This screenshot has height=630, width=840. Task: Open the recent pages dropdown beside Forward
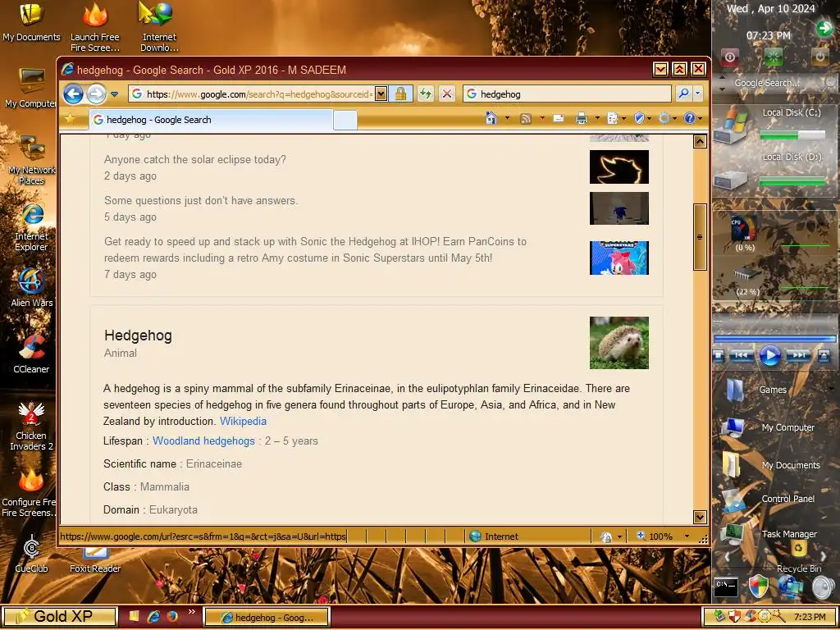(x=114, y=94)
